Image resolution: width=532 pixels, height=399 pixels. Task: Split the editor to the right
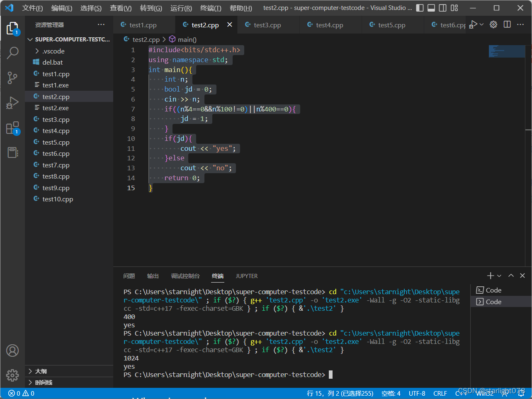click(x=507, y=24)
